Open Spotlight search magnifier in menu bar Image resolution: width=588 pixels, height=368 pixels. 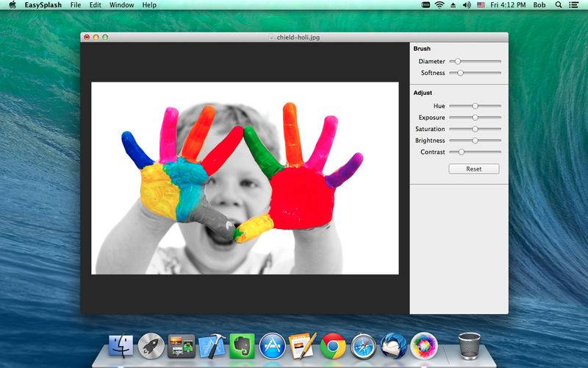pyautogui.click(x=558, y=5)
